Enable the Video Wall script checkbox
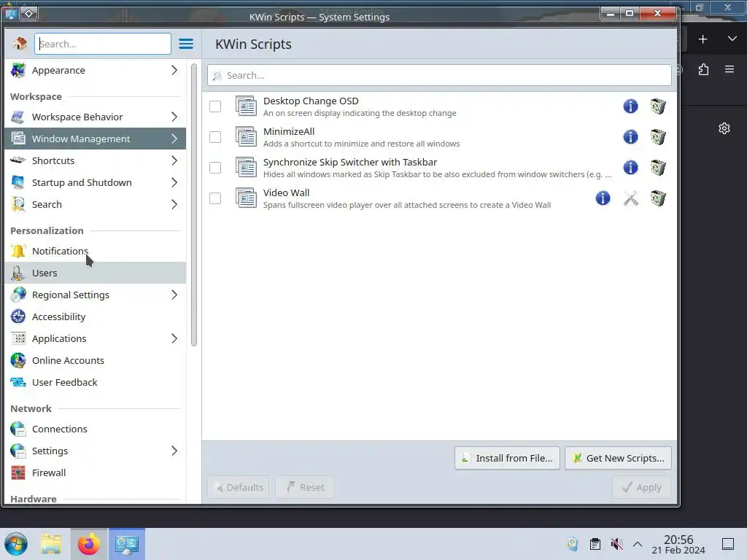Image resolution: width=747 pixels, height=560 pixels. click(215, 198)
